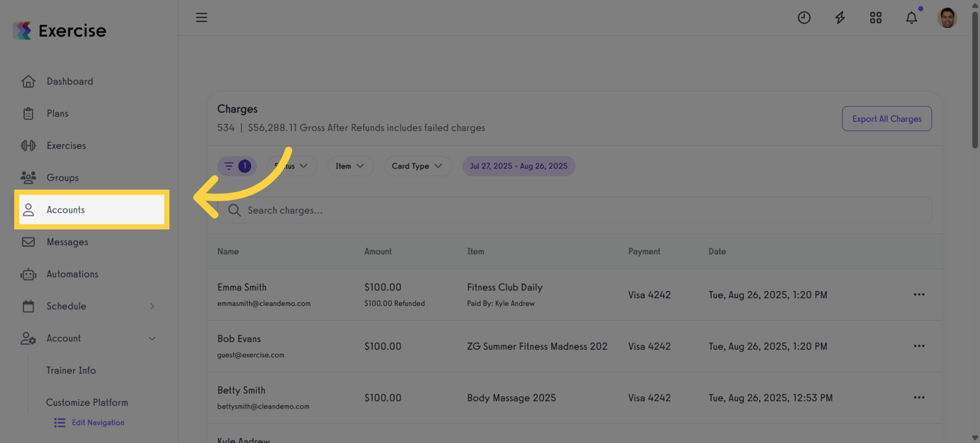Open the Dashboard from the sidebar
Screen dimensions: 980x443
click(x=70, y=81)
